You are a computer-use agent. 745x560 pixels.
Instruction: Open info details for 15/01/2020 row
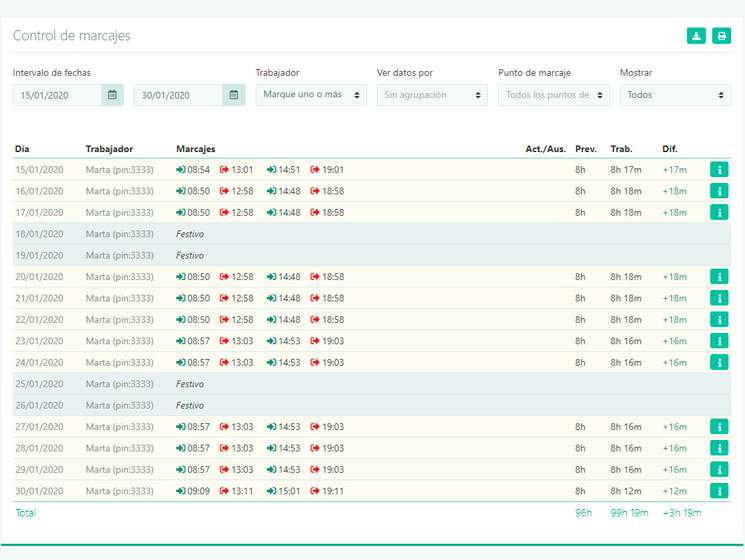719,170
